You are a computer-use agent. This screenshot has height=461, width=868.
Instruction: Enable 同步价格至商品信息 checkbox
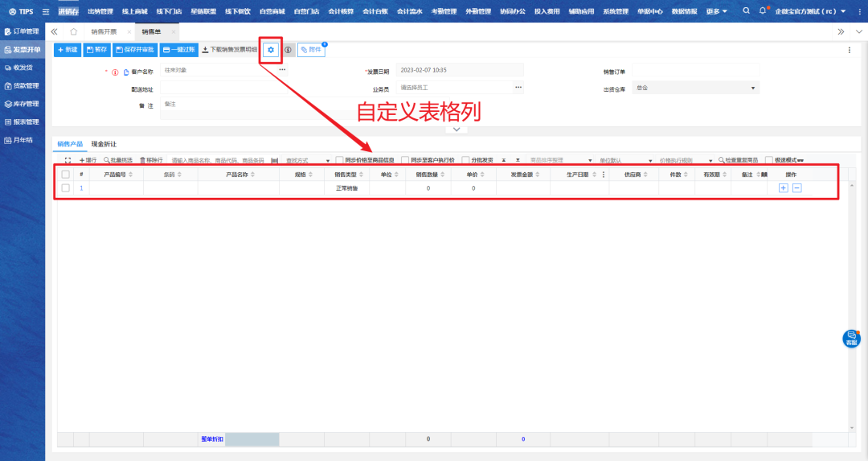tap(340, 160)
